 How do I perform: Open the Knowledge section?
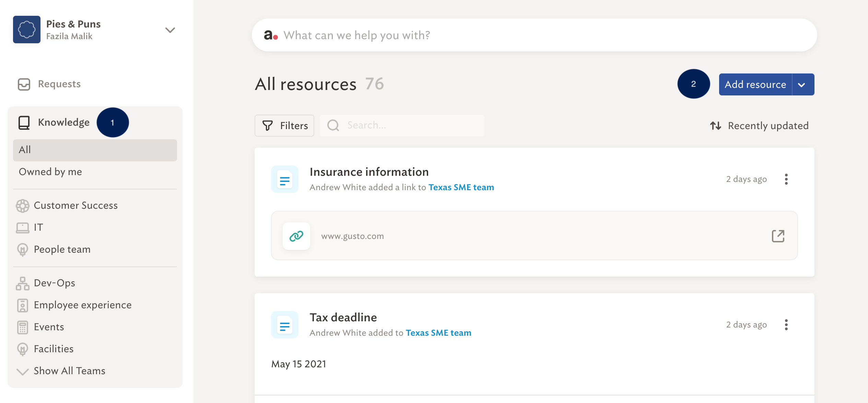click(63, 122)
